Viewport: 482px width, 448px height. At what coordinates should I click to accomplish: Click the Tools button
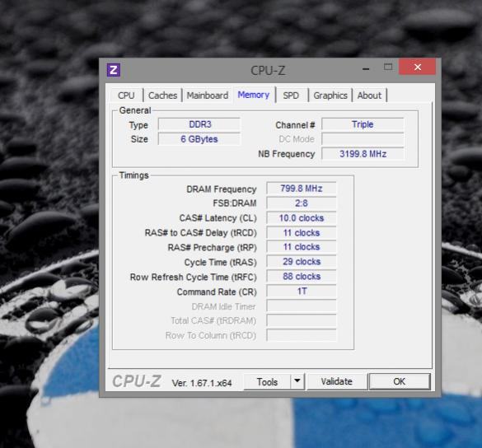[267, 382]
